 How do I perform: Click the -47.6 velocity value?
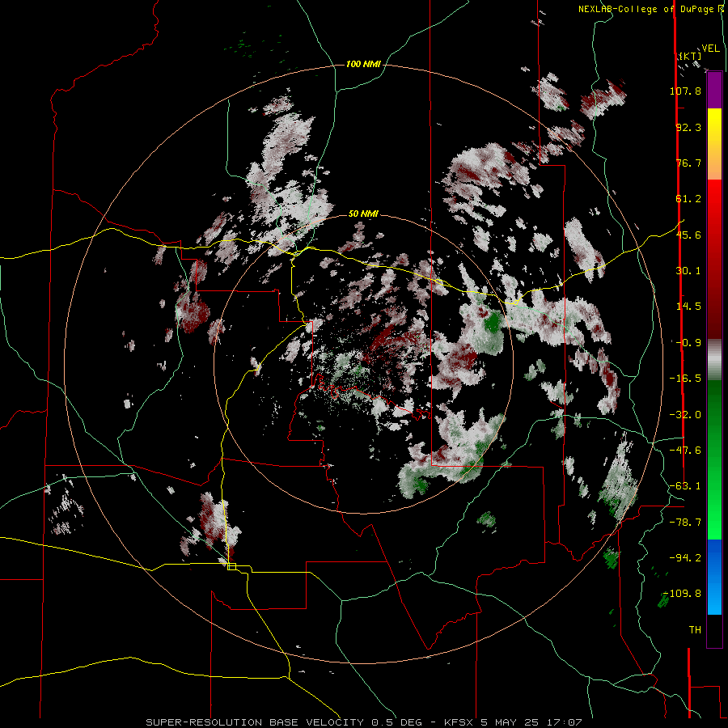pos(685,451)
